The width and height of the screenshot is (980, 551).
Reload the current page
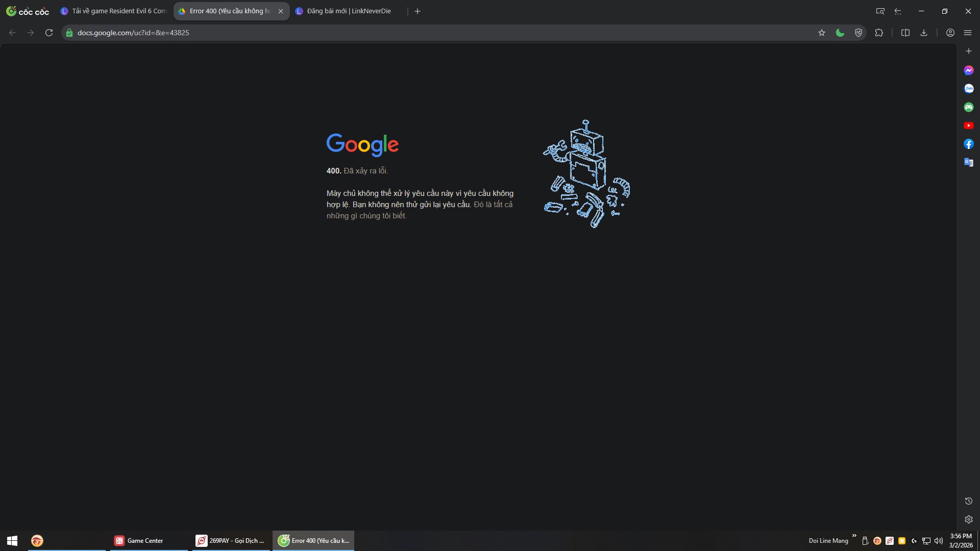(49, 33)
